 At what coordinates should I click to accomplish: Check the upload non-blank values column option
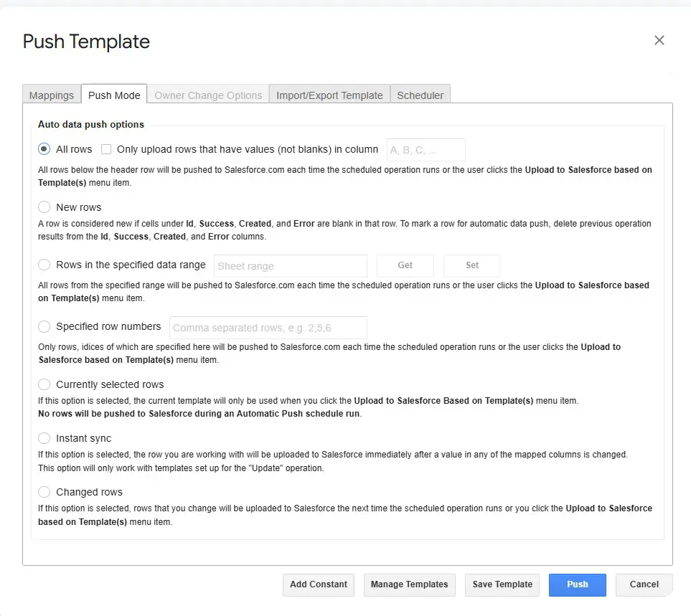[106, 149]
